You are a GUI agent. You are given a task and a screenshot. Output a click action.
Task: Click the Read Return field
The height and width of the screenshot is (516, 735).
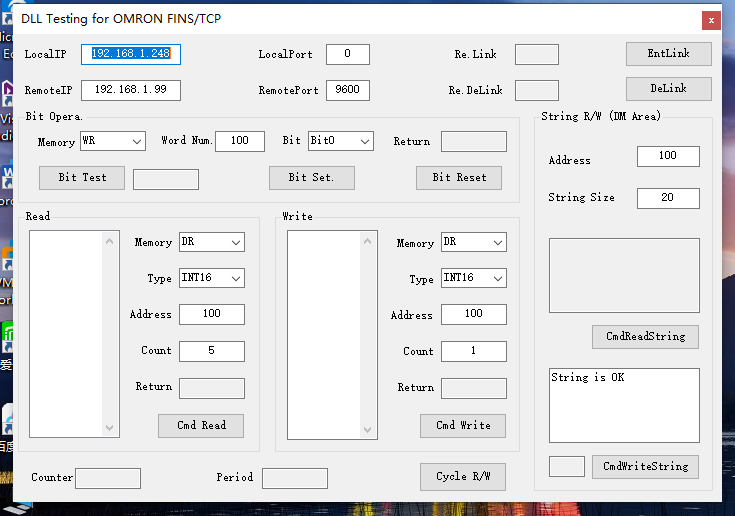pos(212,388)
